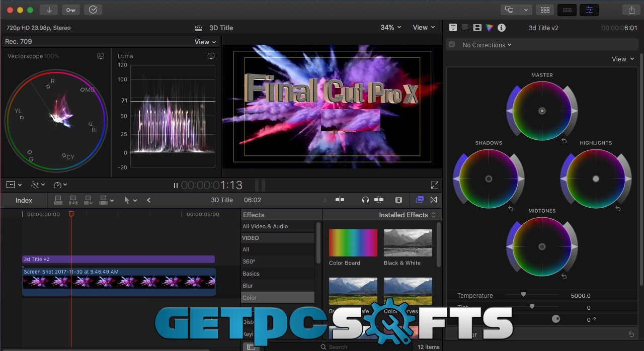
Task: Click the Import Media down-arrow button
Action: 49,10
